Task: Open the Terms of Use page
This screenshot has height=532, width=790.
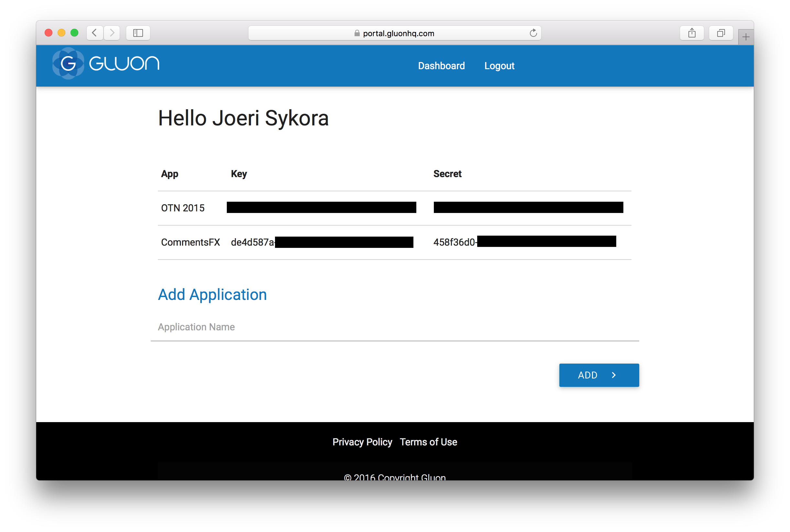Action: pos(428,442)
